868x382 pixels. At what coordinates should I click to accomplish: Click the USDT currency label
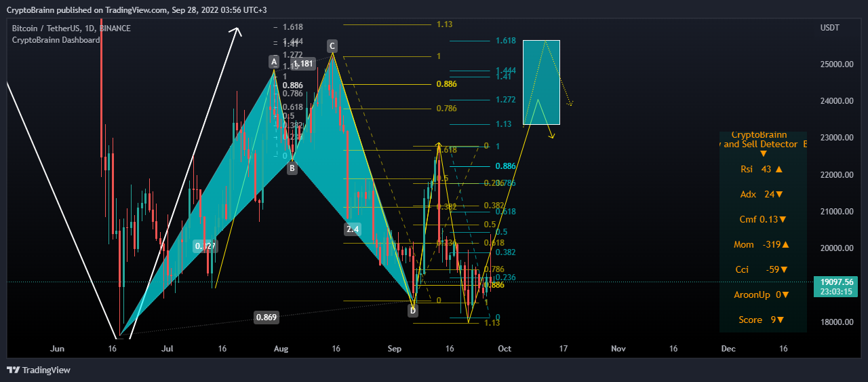pos(829,28)
